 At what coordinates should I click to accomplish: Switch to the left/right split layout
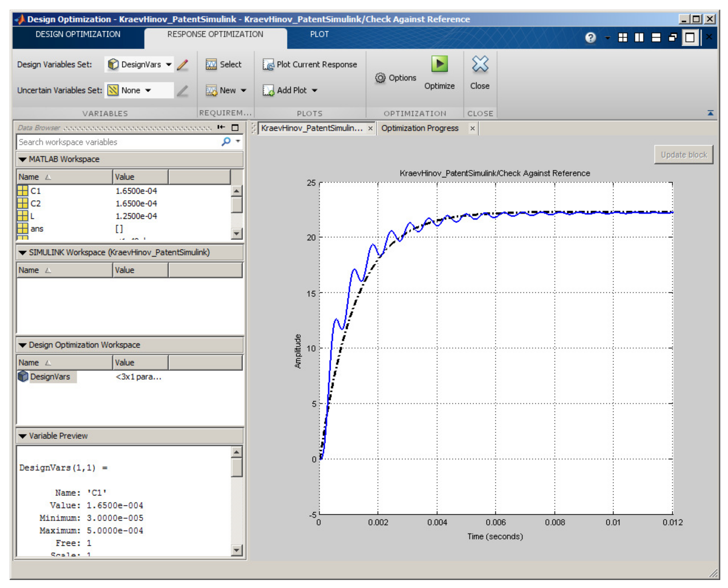point(639,37)
